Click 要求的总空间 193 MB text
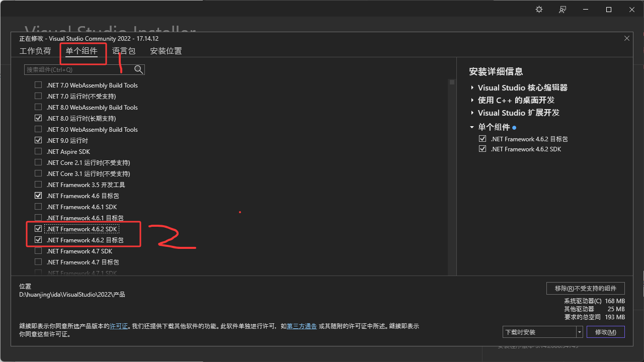This screenshot has height=362, width=644. click(x=594, y=317)
